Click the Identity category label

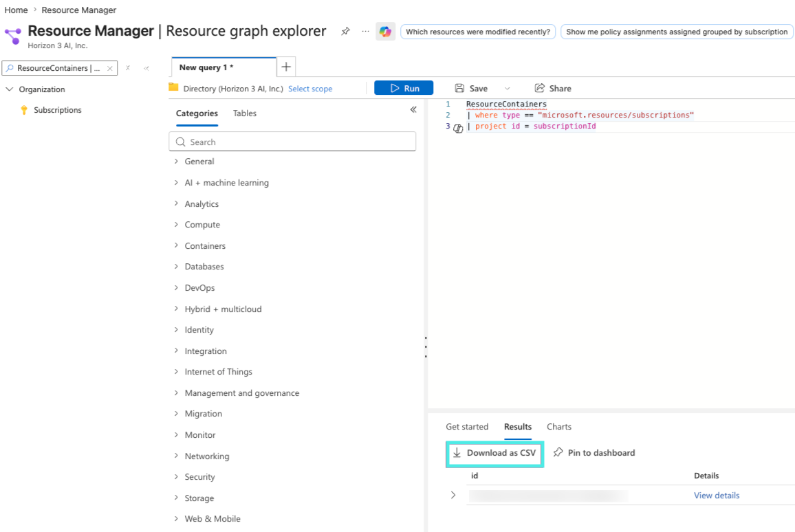pos(199,330)
